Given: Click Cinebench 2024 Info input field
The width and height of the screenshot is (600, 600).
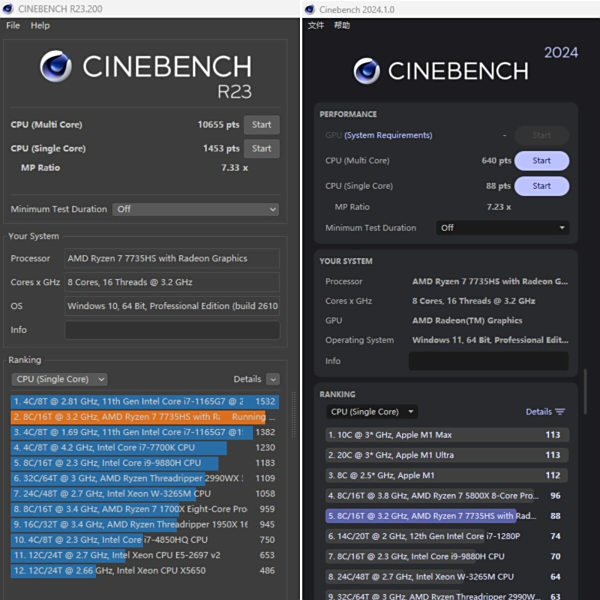Looking at the screenshot, I should 489,361.
